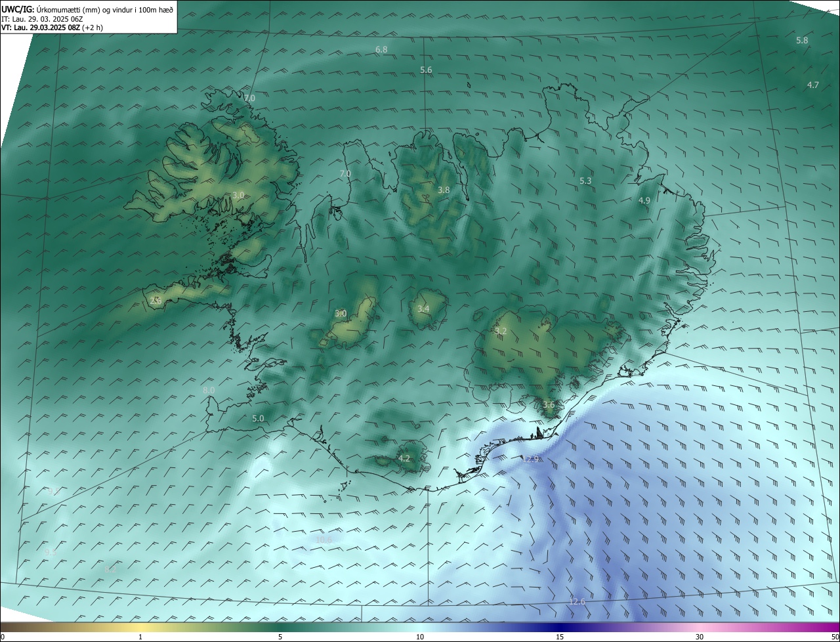The image size is (840, 642).
Task: Click the color scale tick label 1
Action: (140, 637)
